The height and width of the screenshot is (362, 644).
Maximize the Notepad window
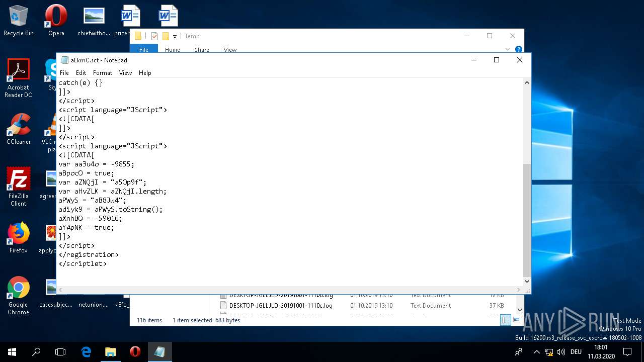coord(497,60)
